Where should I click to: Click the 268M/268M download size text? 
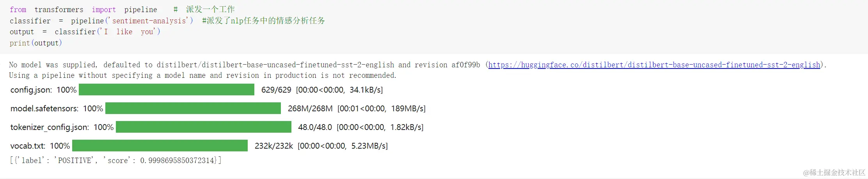(310, 109)
